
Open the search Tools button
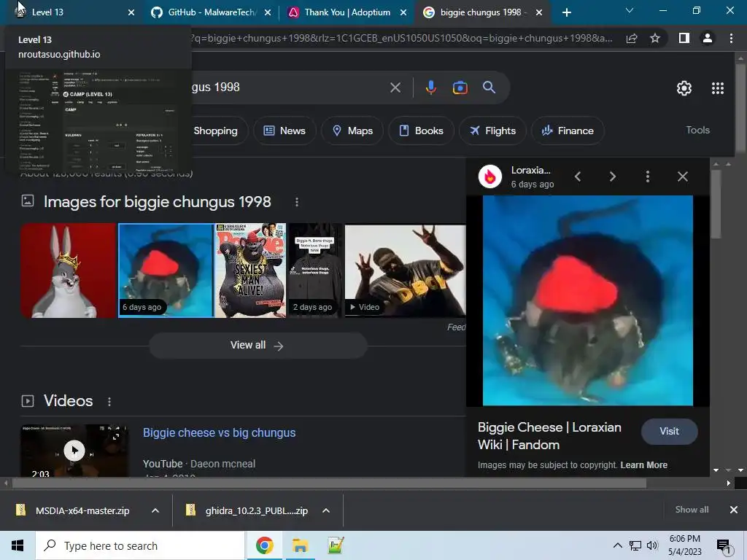point(697,130)
